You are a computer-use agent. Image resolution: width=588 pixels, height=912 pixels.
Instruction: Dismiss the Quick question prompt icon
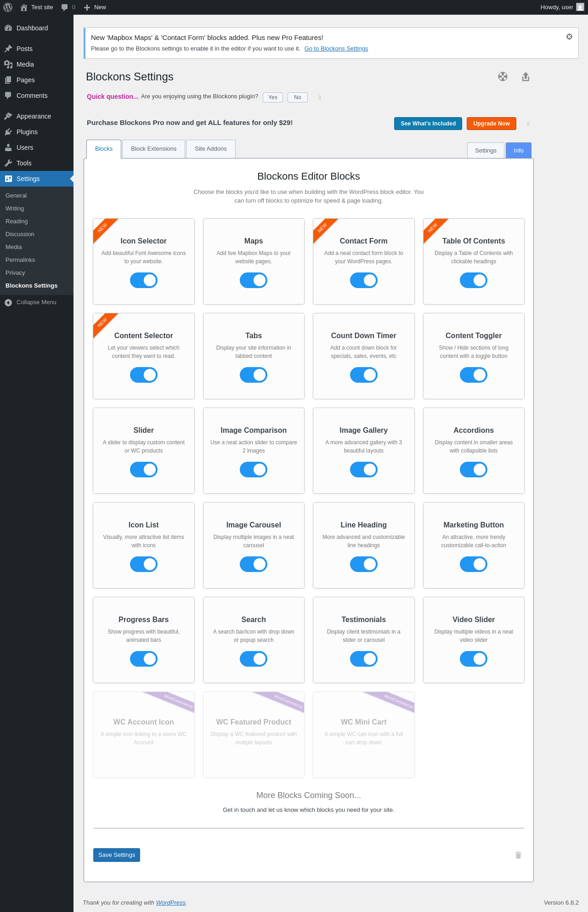point(320,97)
